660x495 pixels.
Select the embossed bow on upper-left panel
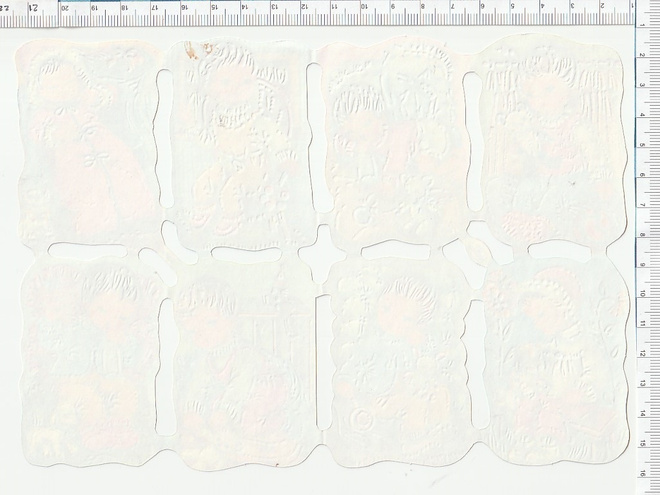96,159
